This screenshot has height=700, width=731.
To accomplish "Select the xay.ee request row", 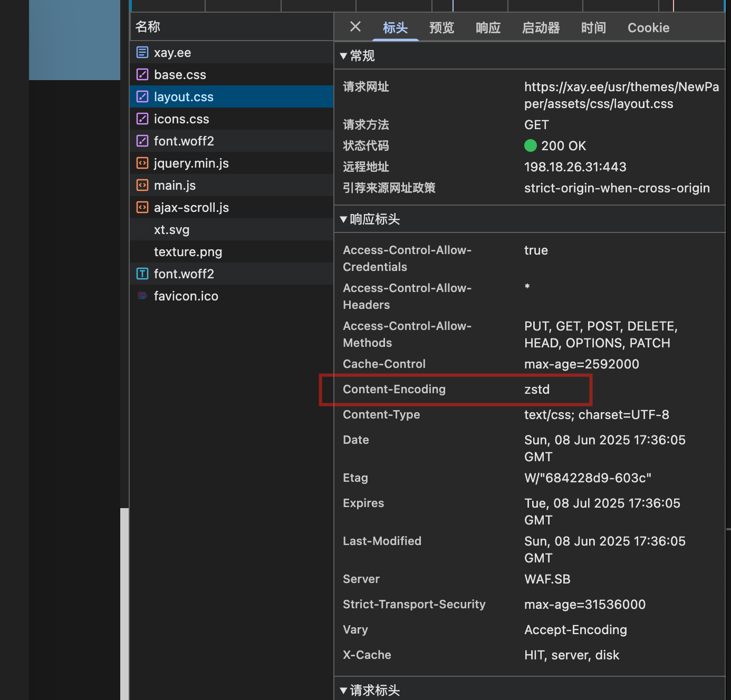I will click(x=232, y=52).
